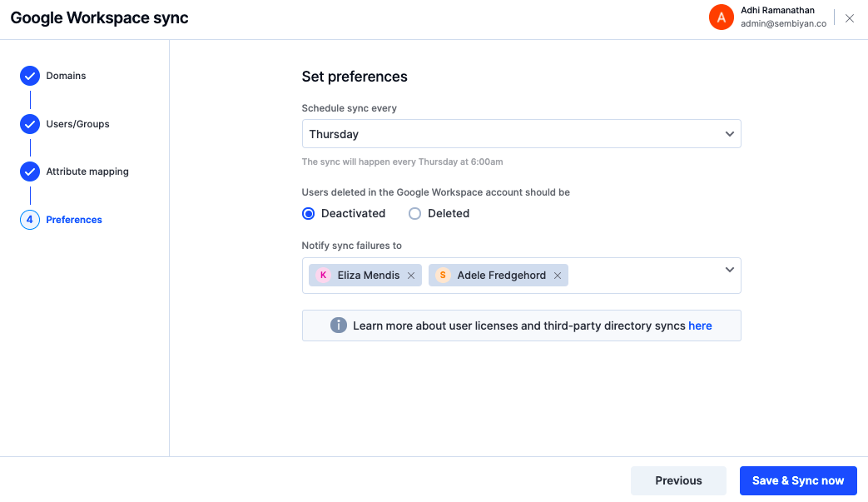The width and height of the screenshot is (868, 502).
Task: Click the Previous button
Action: point(679,480)
